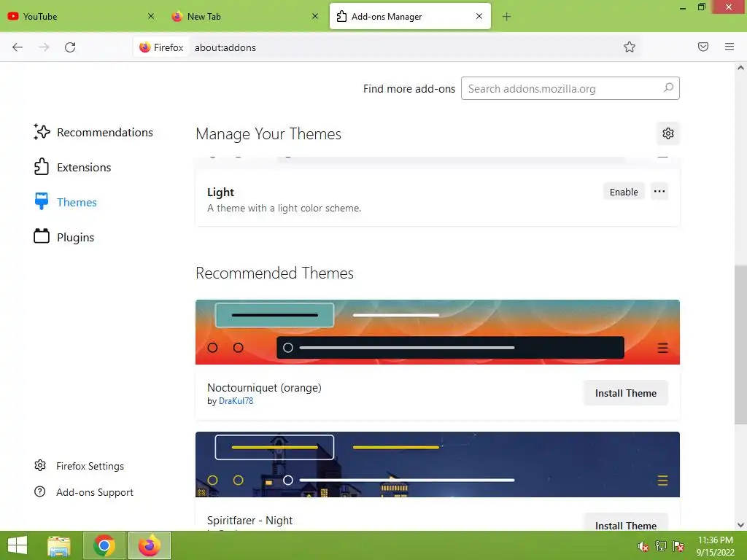
Task: Select the Add-ons Manager tab
Action: [410, 16]
